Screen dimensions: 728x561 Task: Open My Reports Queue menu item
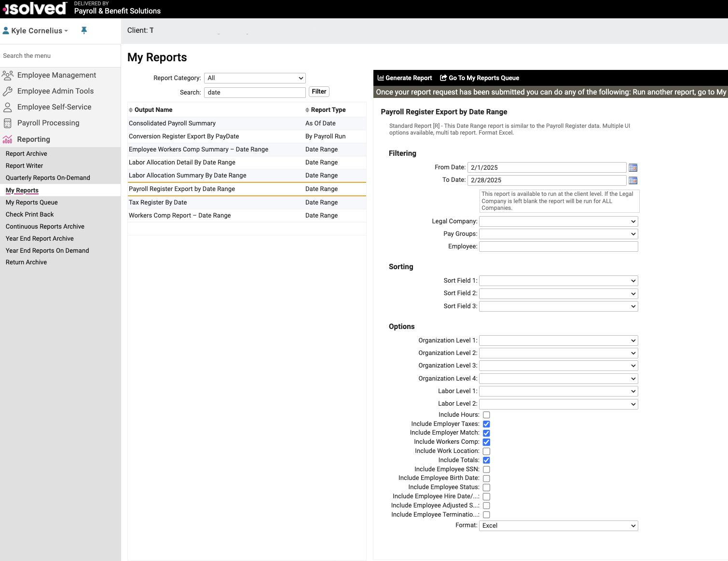31,202
